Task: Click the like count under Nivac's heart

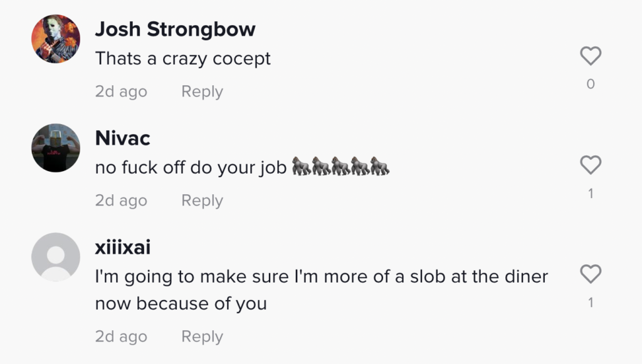Action: click(x=590, y=194)
